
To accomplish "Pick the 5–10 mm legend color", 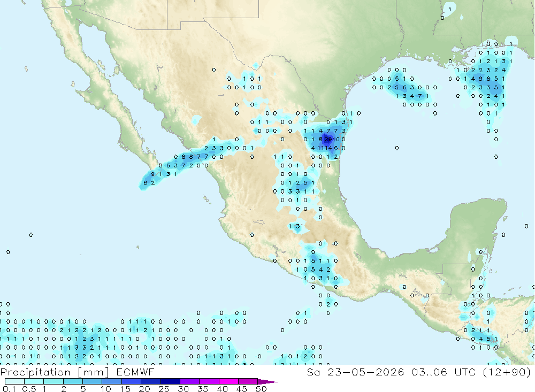I will click(x=93, y=381).
